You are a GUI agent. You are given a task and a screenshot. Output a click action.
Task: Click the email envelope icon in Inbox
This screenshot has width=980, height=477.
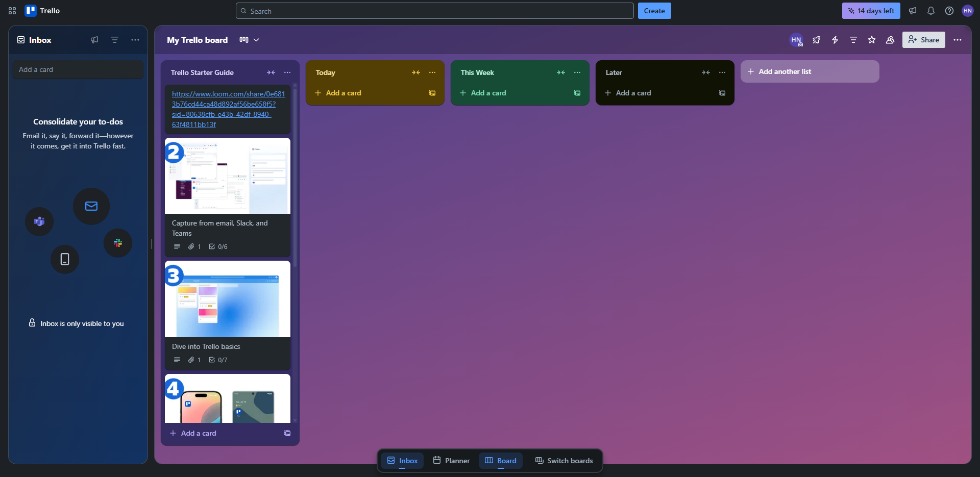click(91, 206)
